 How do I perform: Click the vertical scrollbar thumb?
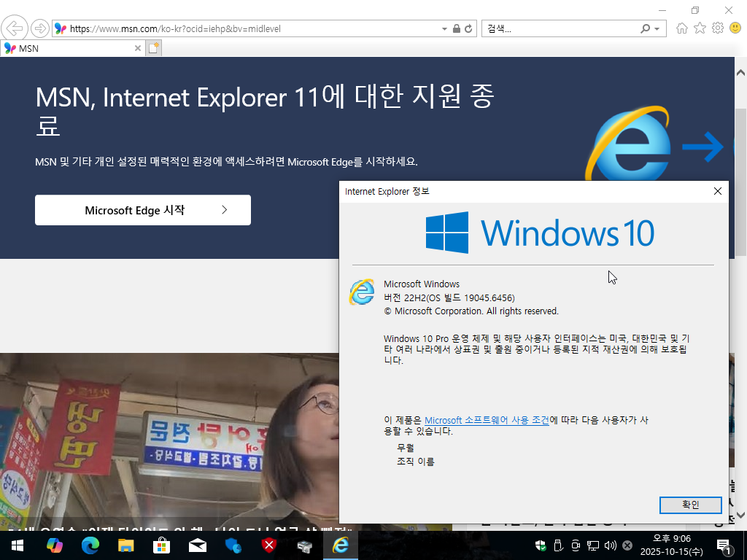(741, 183)
